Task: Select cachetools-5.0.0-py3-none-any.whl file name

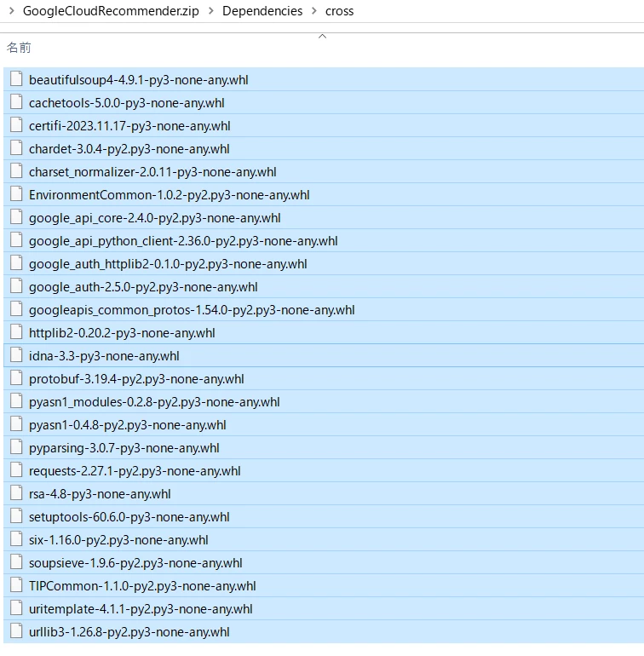Action: [127, 103]
